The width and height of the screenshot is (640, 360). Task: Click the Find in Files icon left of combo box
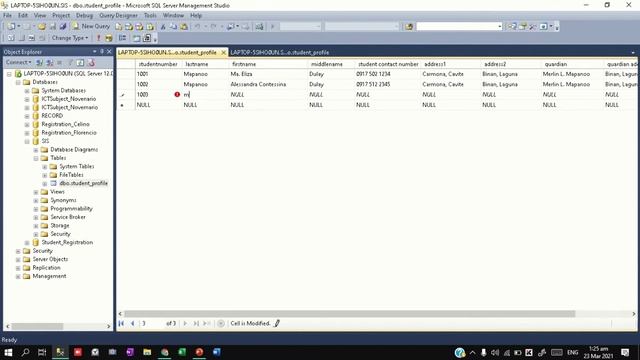[x=409, y=27]
